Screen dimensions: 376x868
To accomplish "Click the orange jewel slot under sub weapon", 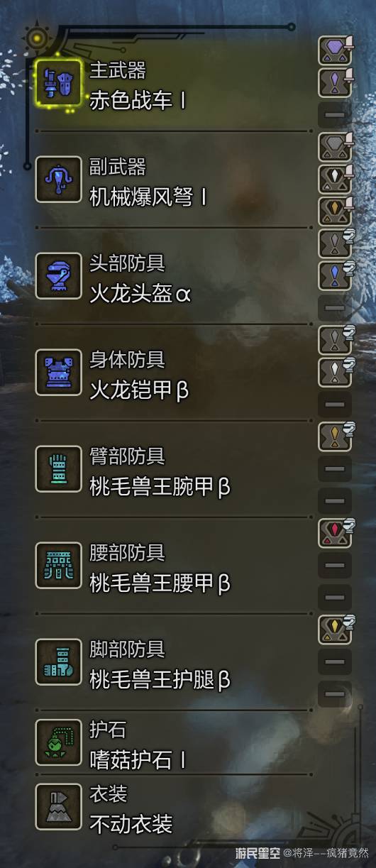I will pyautogui.click(x=335, y=211).
